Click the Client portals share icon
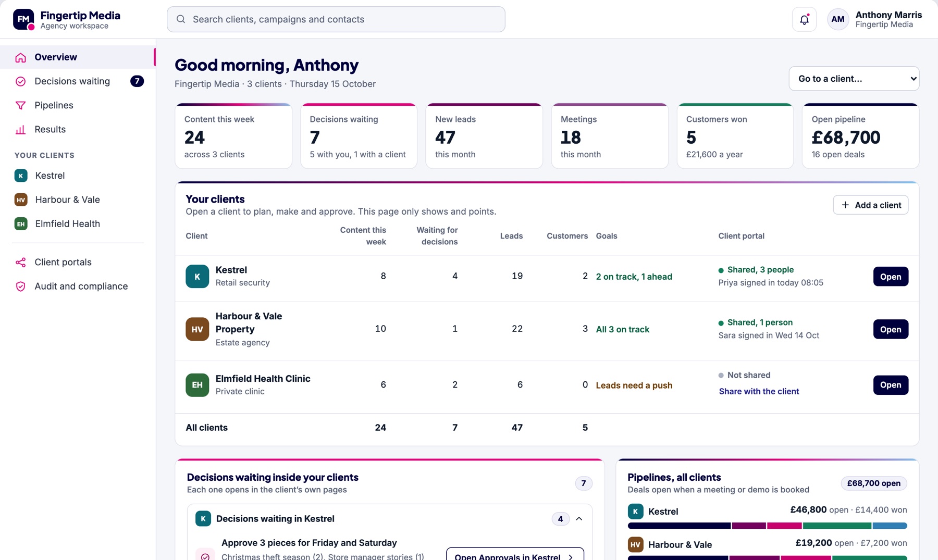 pyautogui.click(x=21, y=262)
